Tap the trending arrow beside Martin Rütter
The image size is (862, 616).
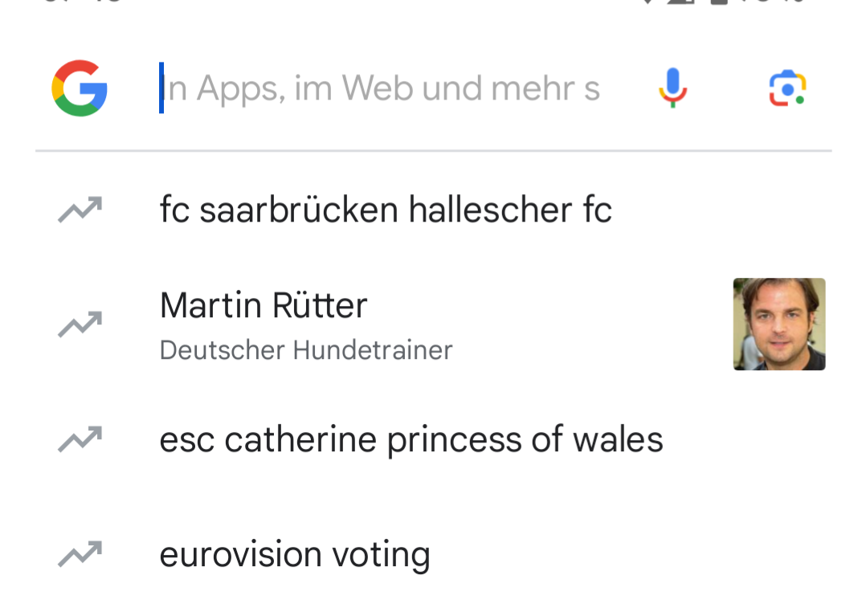coord(80,324)
